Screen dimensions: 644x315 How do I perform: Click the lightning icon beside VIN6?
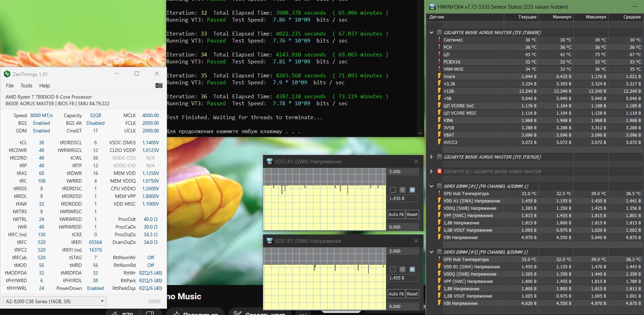coord(439,120)
